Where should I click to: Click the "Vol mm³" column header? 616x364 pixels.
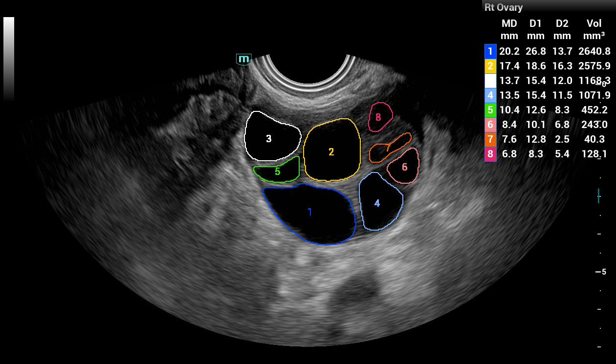[594, 29]
